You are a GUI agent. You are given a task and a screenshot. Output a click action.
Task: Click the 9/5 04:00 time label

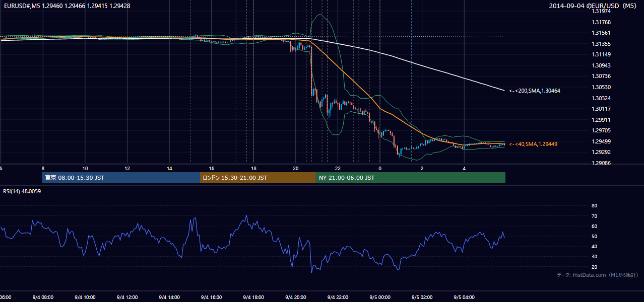(x=464, y=297)
